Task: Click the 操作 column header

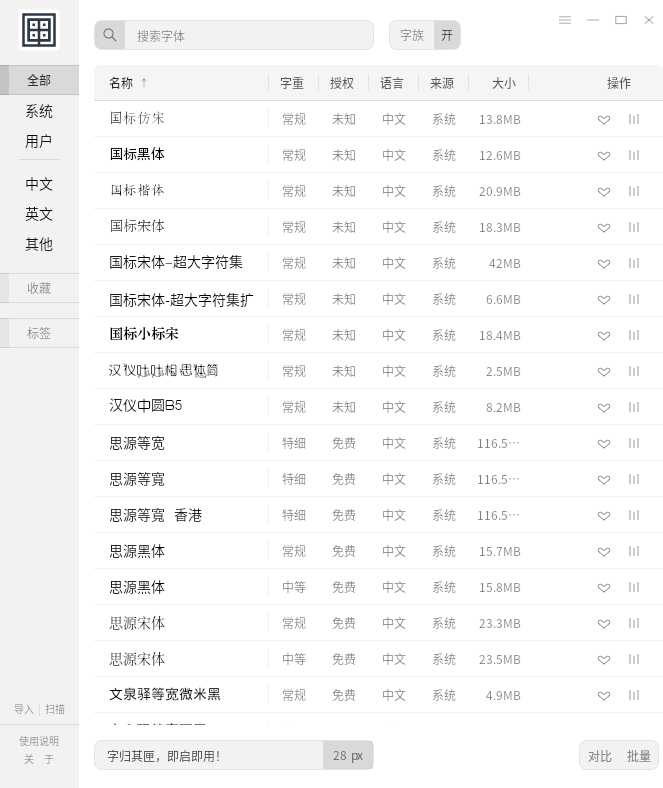Action: [619, 83]
